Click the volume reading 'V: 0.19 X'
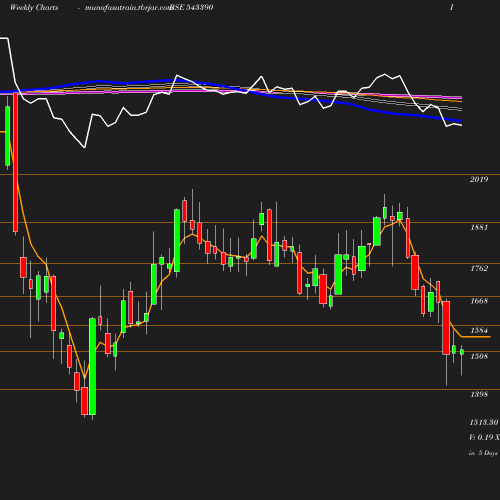This screenshot has height=500, width=500. 484,437
